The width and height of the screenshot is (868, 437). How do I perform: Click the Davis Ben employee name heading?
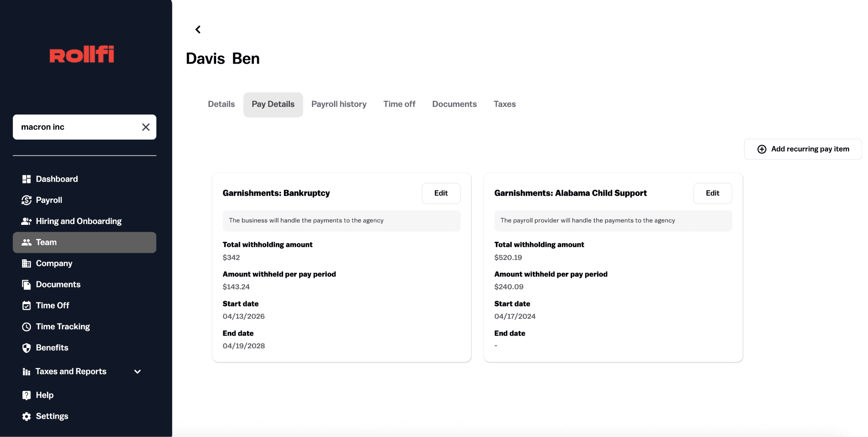click(x=223, y=59)
